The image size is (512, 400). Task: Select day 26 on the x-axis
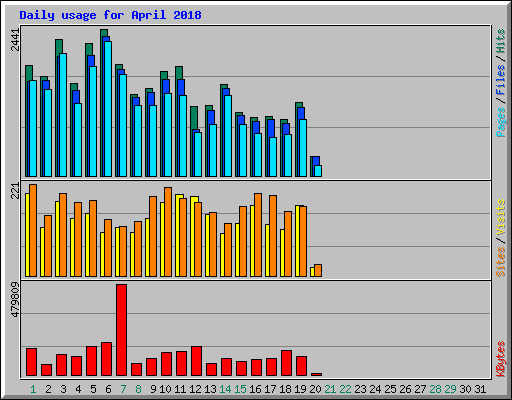(x=405, y=389)
